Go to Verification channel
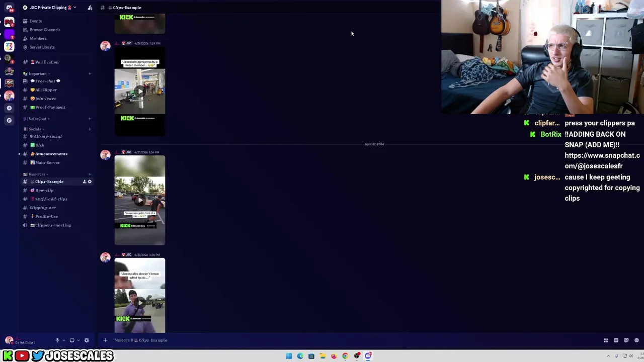The image size is (644, 362). coord(57,62)
